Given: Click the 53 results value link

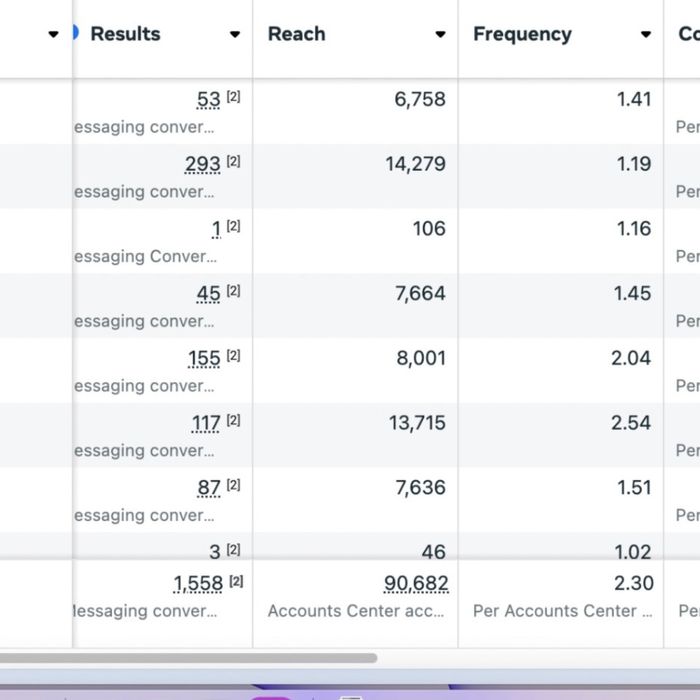Looking at the screenshot, I should [208, 100].
